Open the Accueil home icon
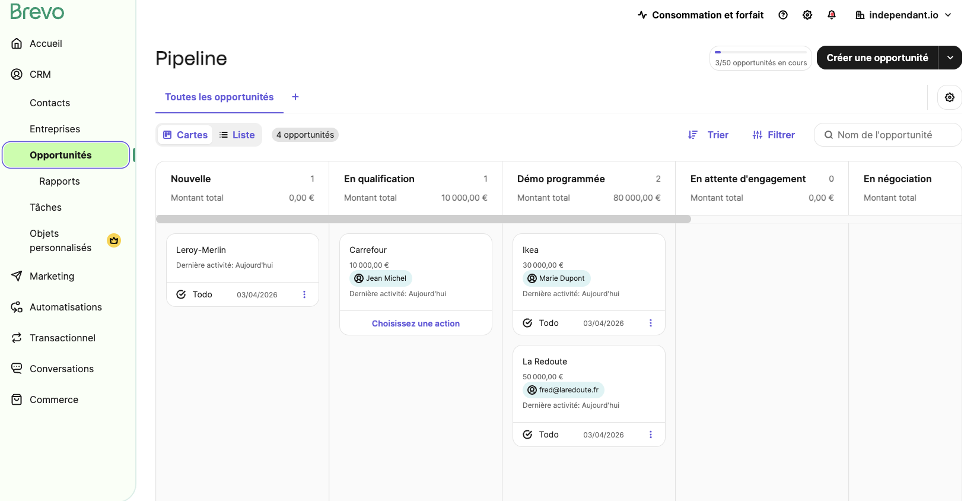This screenshot has height=501, width=980. (x=17, y=43)
